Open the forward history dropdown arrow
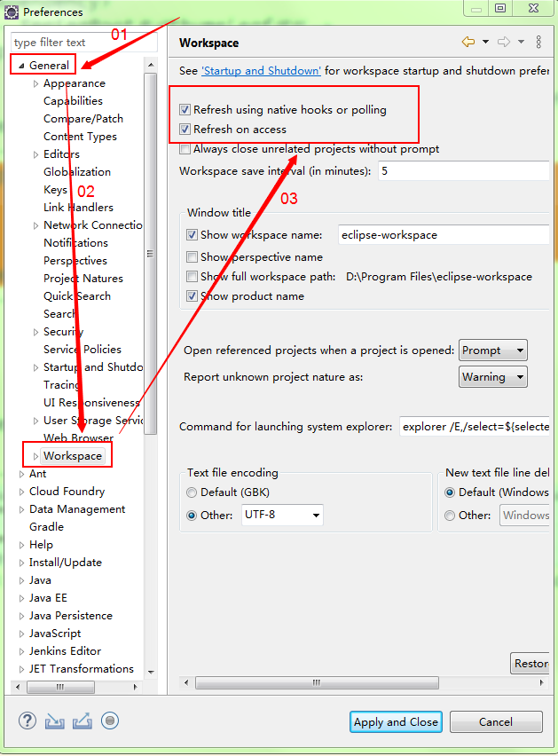Image resolution: width=558 pixels, height=756 pixels. pyautogui.click(x=521, y=42)
